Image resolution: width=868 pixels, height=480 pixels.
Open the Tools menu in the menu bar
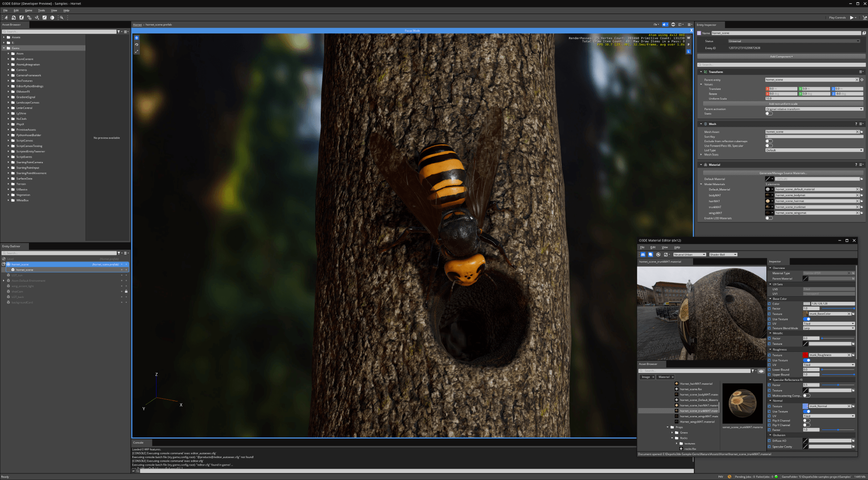pos(42,10)
